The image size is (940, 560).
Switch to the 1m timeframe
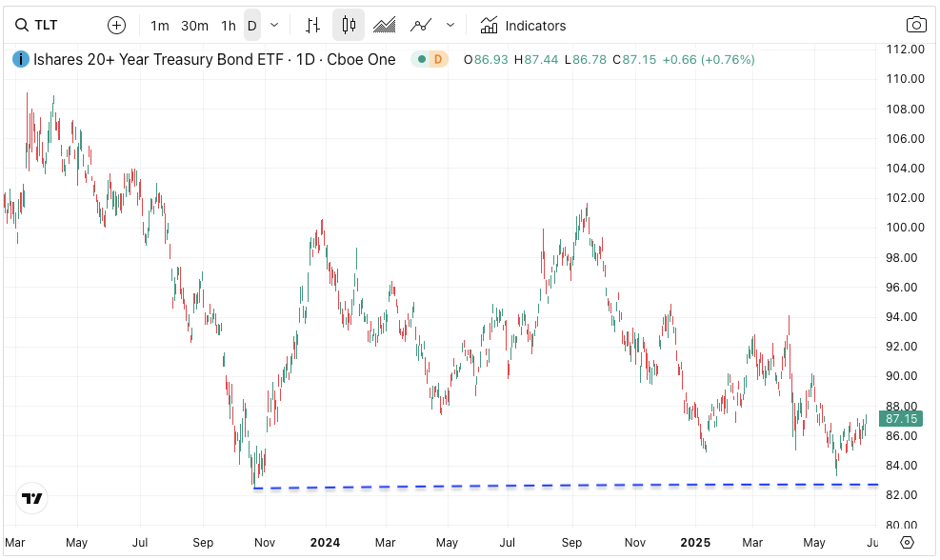(160, 26)
